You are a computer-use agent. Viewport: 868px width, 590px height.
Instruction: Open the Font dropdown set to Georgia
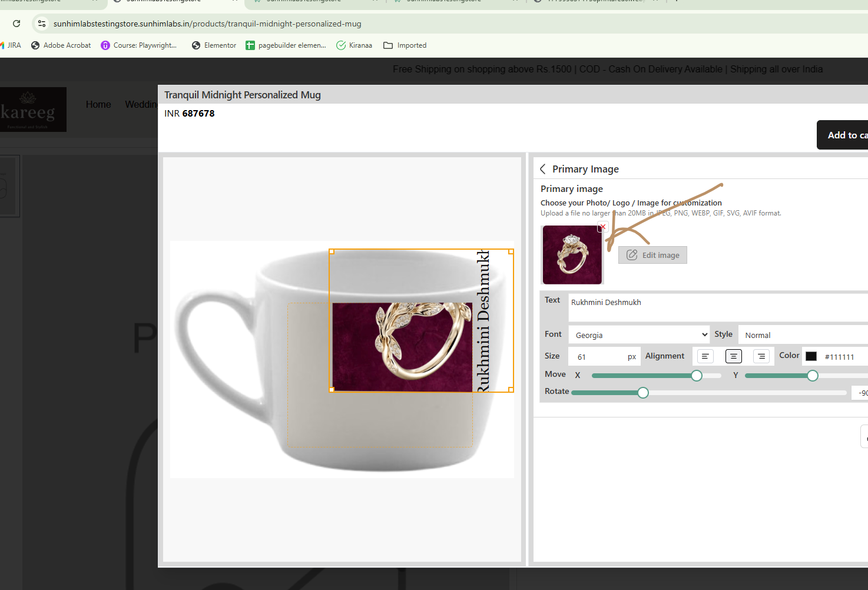[x=640, y=335]
